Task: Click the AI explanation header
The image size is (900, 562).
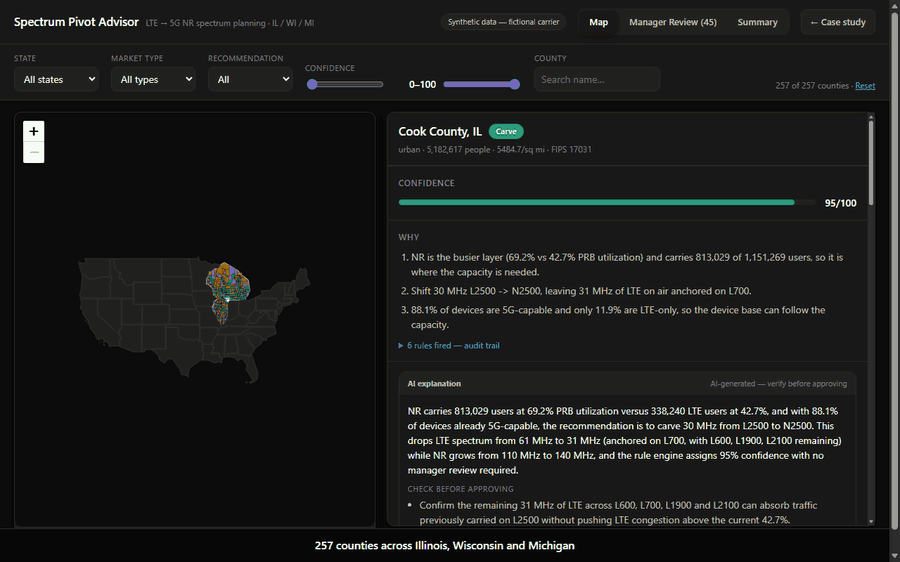Action: click(x=434, y=383)
